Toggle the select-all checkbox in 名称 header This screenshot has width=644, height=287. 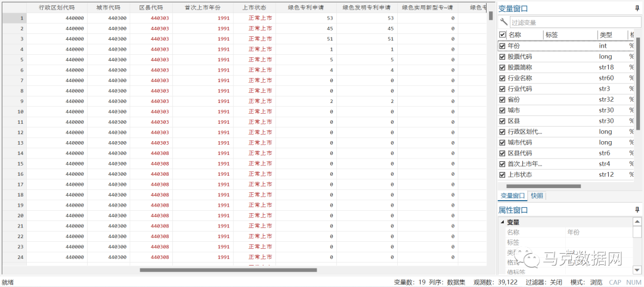pos(502,35)
